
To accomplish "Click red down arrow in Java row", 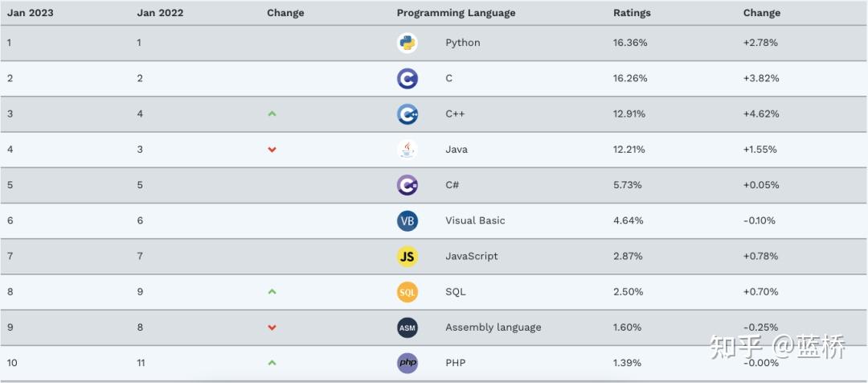I will [272, 150].
